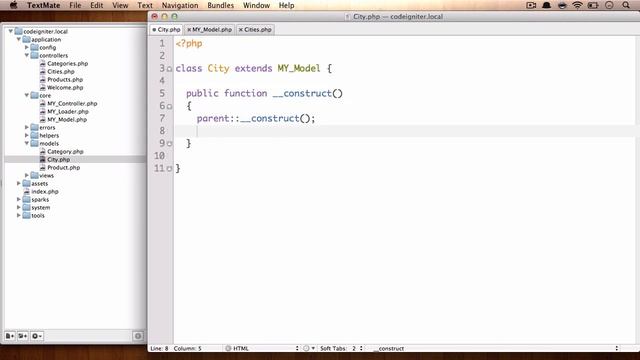640x360 pixels.
Task: Open the gear action menu in the project drawer
Action: click(x=37, y=336)
